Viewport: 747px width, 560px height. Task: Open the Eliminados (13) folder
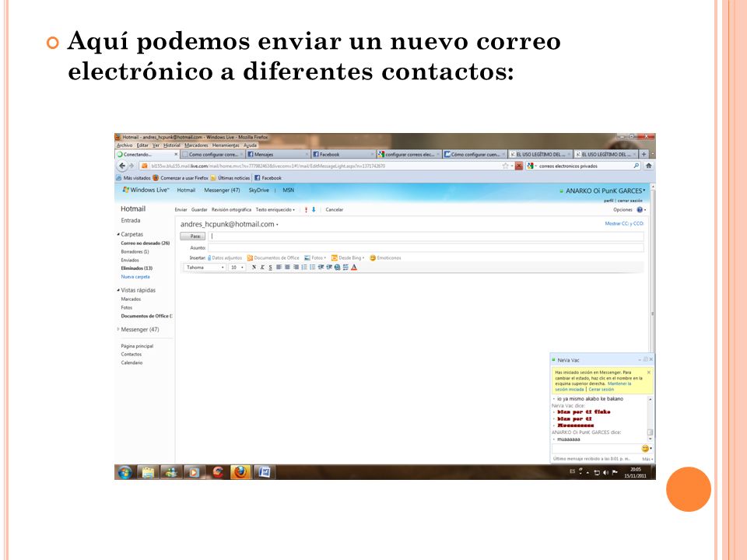(x=137, y=268)
